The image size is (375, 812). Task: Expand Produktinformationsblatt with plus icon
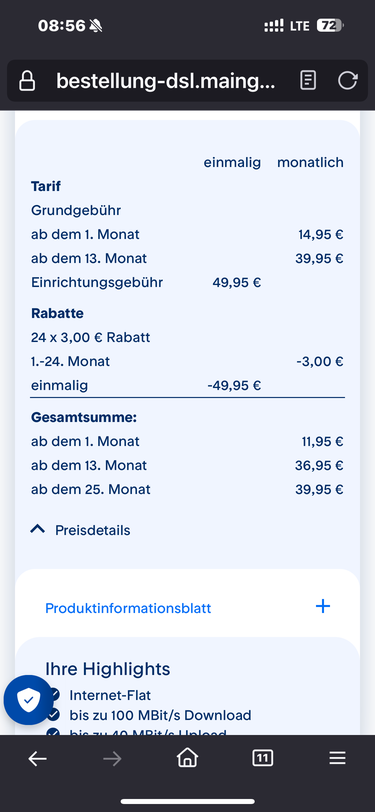323,606
